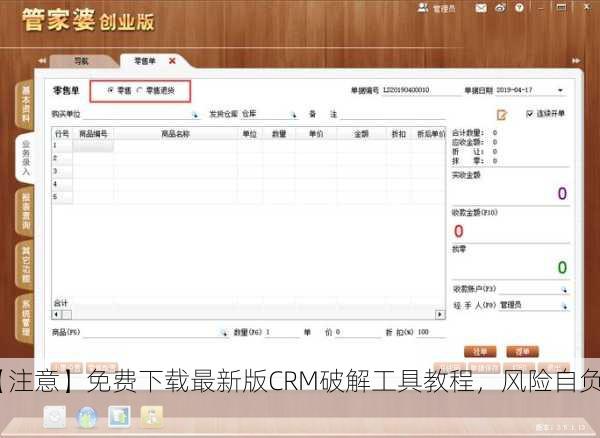Image resolution: width=600 pixels, height=438 pixels.
Task: Open the 经手人 lookup icon
Action: point(564,306)
